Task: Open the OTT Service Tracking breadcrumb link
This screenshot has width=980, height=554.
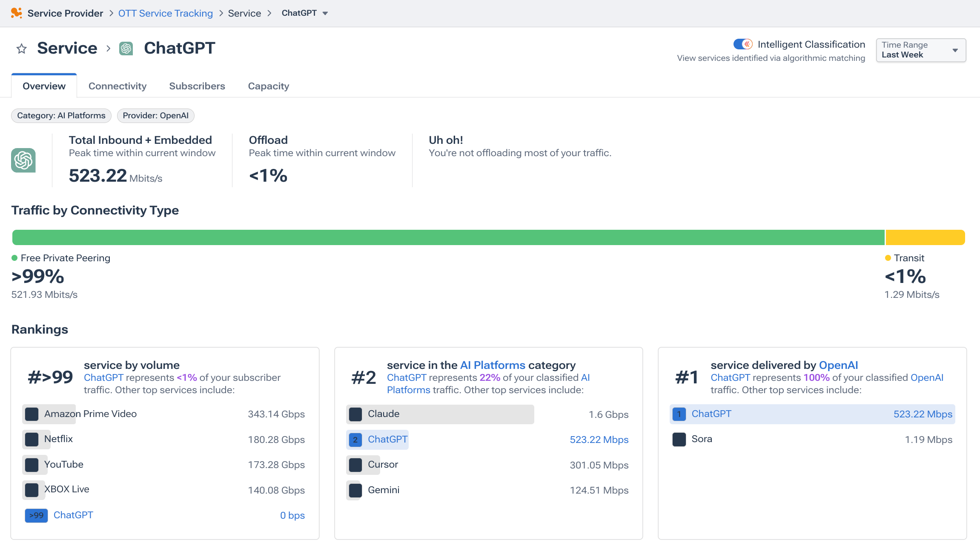Action: pos(166,13)
